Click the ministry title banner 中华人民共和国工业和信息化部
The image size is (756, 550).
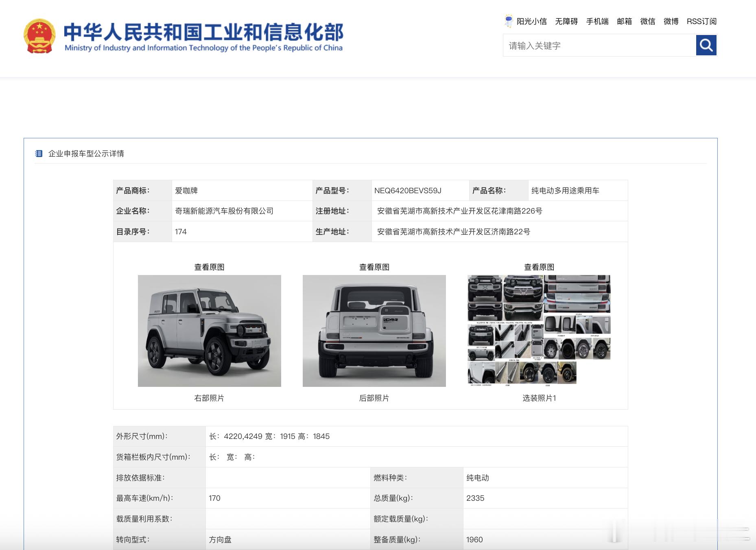click(203, 37)
